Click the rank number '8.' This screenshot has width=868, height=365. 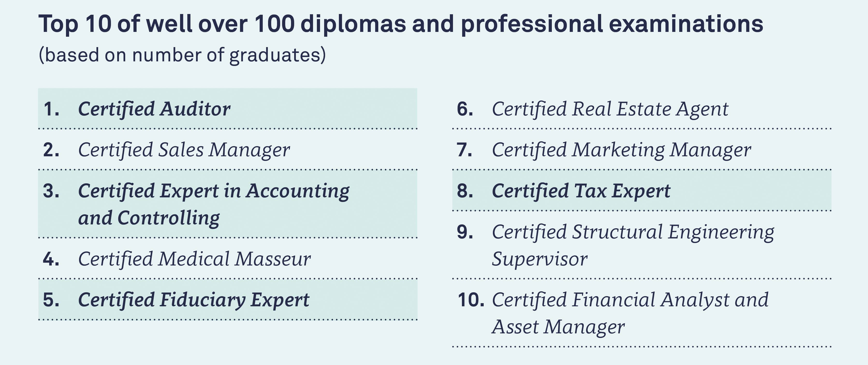[465, 191]
